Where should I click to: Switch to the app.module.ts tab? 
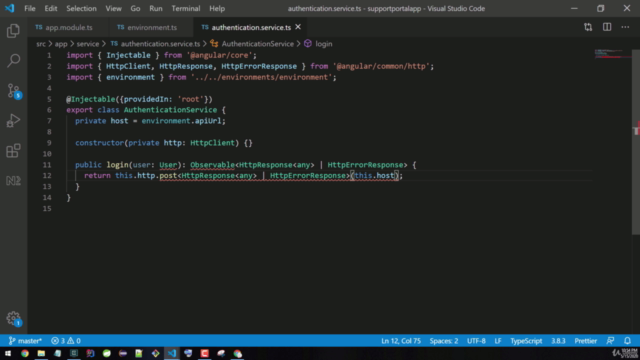(68, 27)
